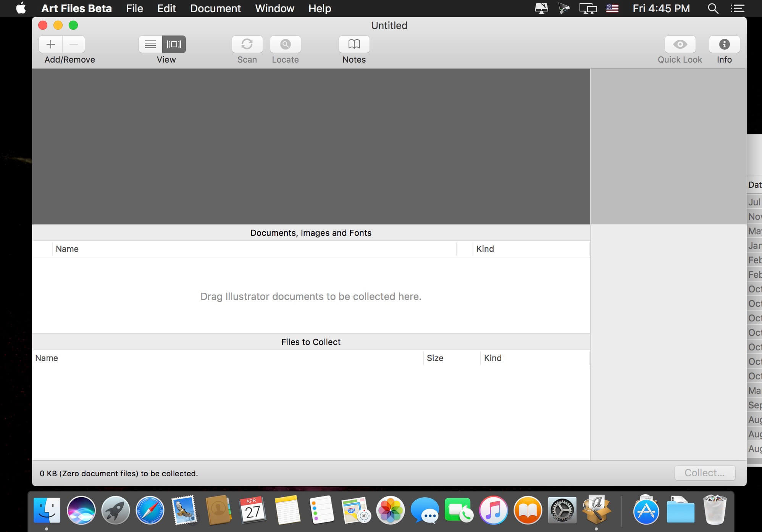Open the Window menu
Screen dimensions: 762x532
coord(274,8)
